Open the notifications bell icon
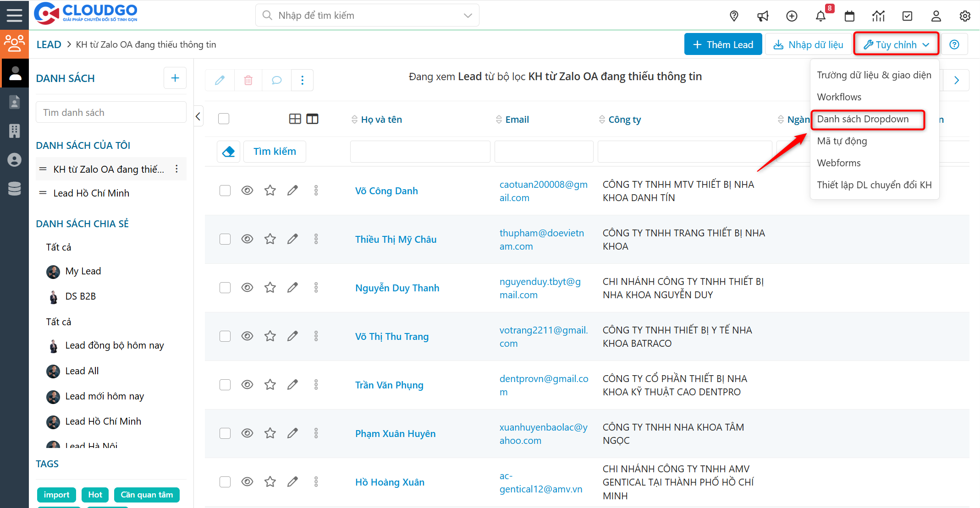Image resolution: width=980 pixels, height=508 pixels. click(x=820, y=16)
